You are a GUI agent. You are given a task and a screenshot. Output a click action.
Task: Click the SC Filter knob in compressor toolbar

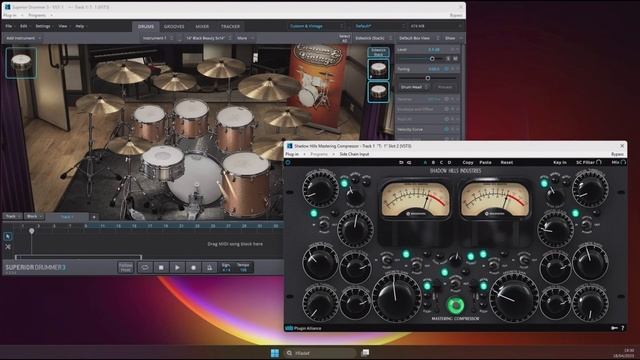(x=599, y=162)
